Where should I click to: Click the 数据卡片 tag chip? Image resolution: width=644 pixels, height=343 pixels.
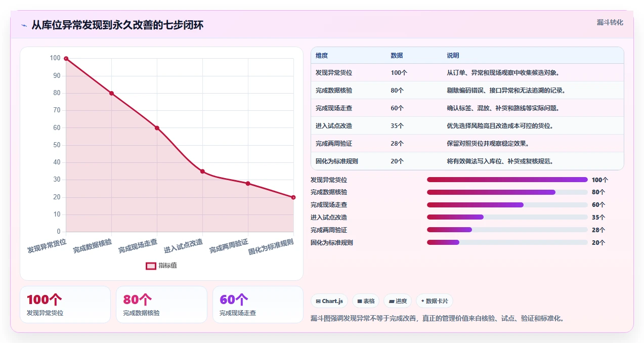[x=434, y=301]
